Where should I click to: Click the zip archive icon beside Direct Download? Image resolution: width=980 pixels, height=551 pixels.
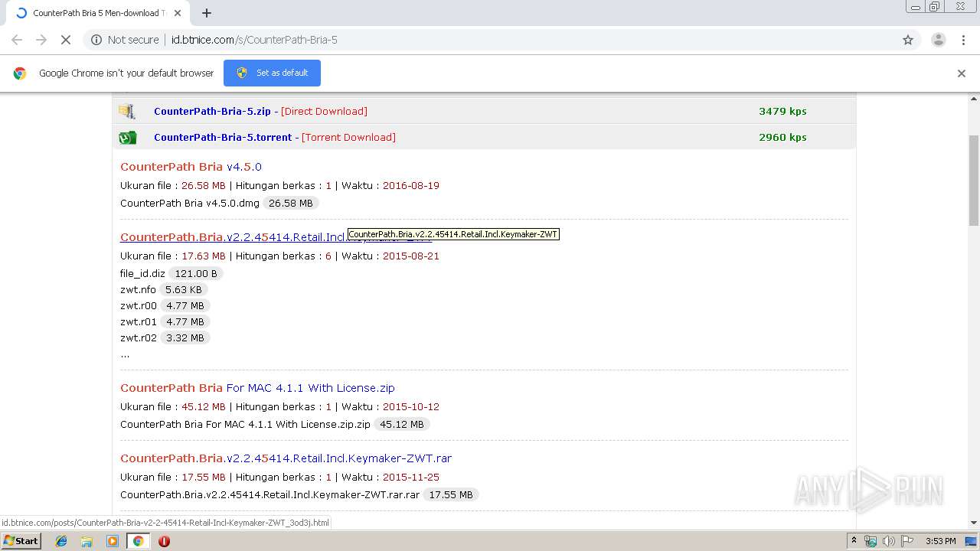[127, 111]
